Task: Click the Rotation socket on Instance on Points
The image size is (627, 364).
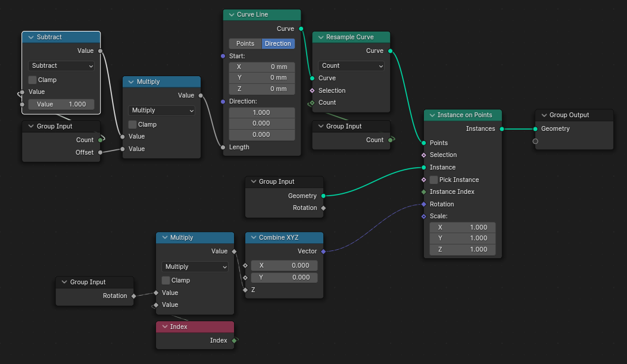Action: tap(424, 204)
